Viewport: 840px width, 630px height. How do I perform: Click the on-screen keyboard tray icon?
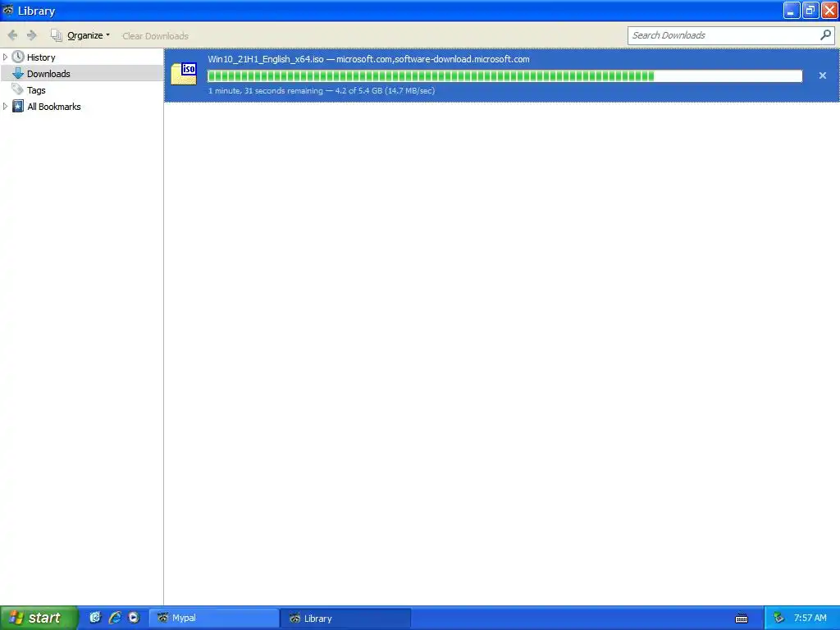[742, 619]
